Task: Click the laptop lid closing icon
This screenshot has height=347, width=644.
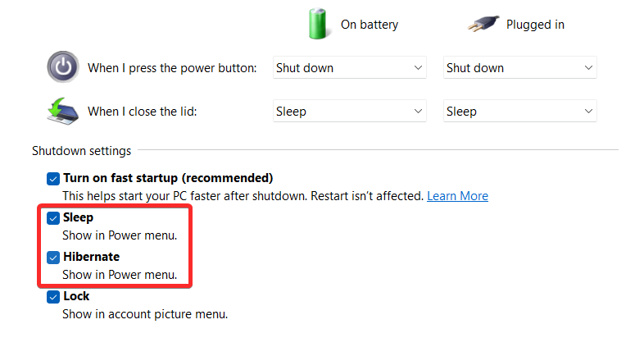Action: (x=62, y=111)
